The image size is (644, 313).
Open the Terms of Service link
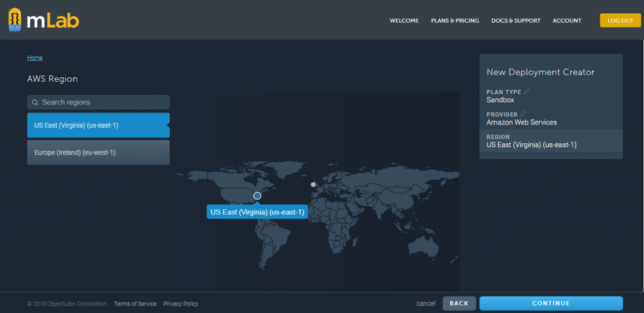click(135, 304)
